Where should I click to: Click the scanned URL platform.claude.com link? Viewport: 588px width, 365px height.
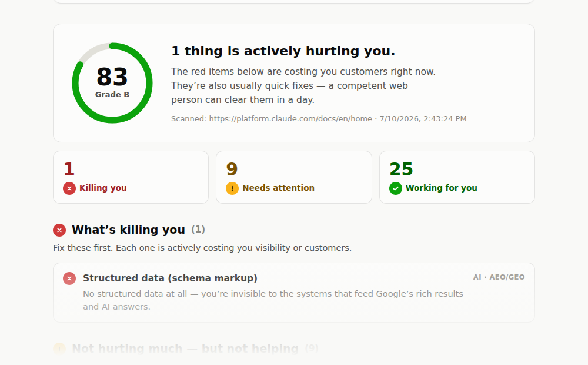290,119
